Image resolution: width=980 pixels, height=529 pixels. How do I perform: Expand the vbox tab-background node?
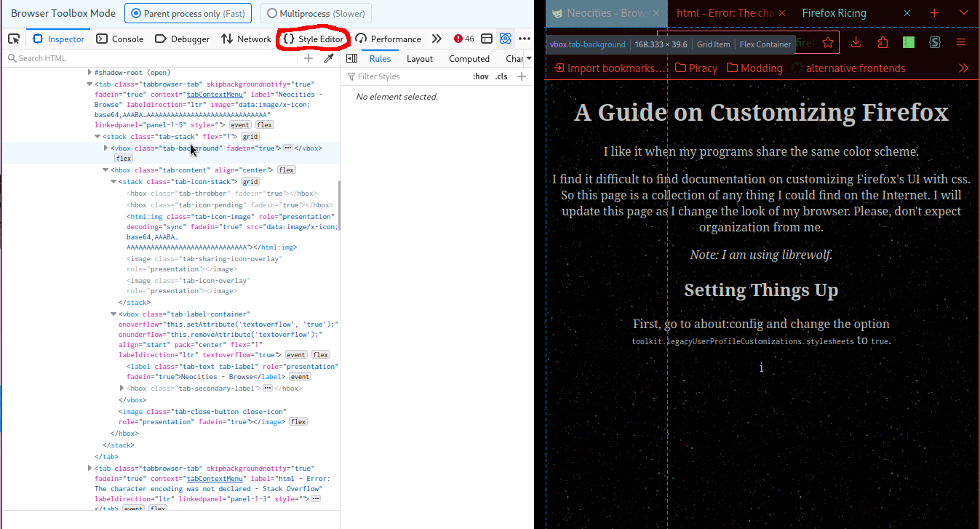[x=106, y=148]
